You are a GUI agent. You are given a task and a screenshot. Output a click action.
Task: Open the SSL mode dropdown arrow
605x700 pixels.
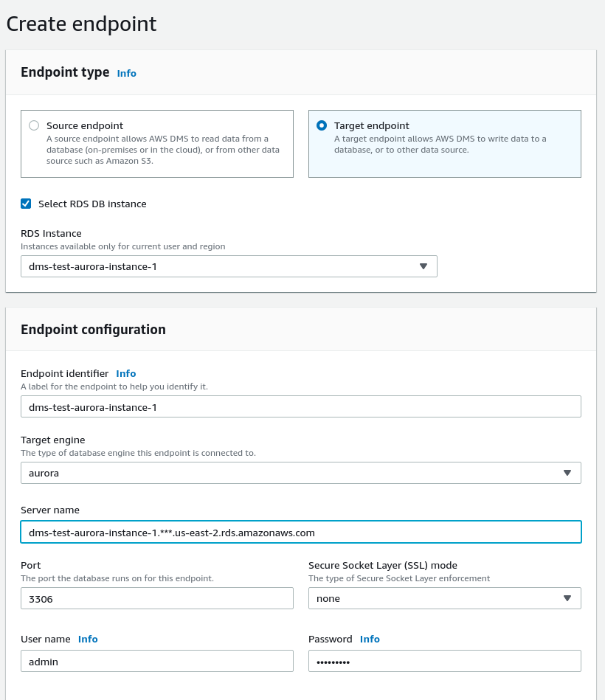pos(567,599)
